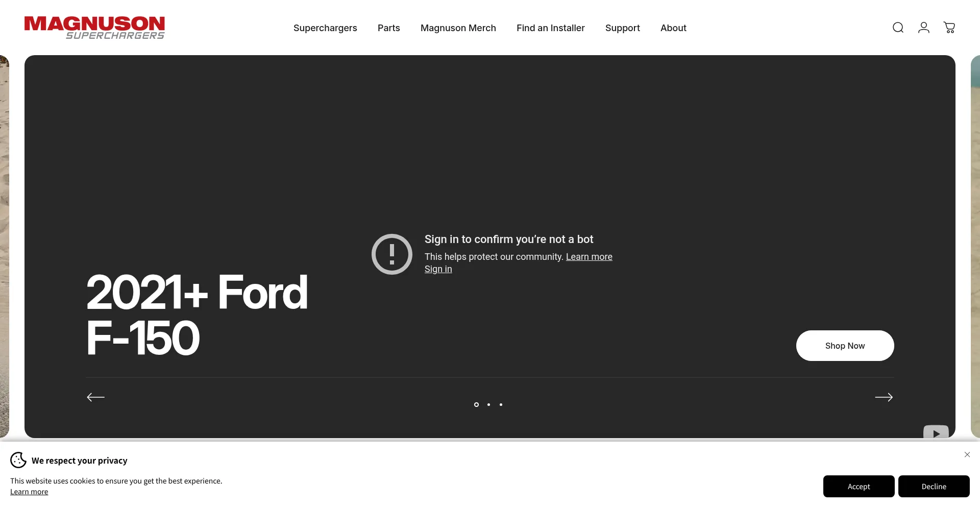Click "We respect your privacy" heading
Screen dimensions: 980x507
[80, 461]
